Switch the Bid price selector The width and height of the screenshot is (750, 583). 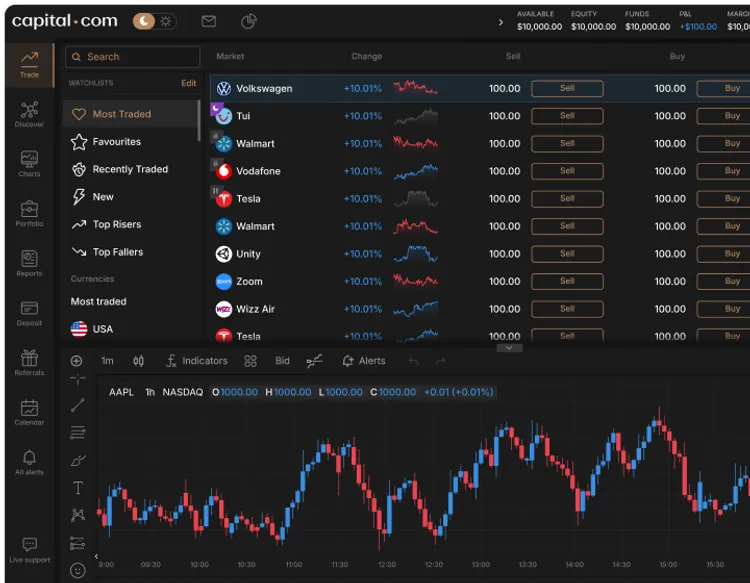click(282, 361)
